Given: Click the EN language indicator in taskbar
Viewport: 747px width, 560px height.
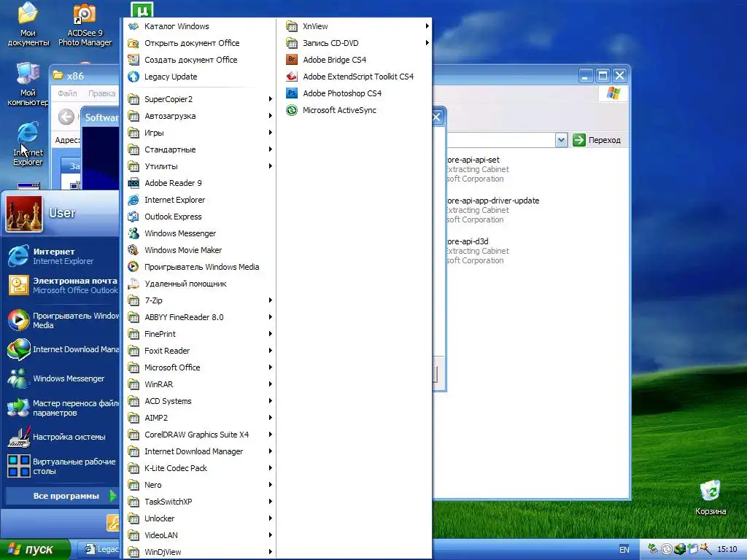Looking at the screenshot, I should coord(624,550).
